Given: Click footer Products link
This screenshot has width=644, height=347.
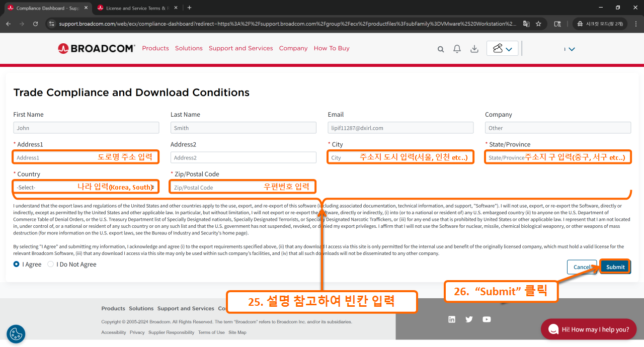Looking at the screenshot, I should pos(113,308).
